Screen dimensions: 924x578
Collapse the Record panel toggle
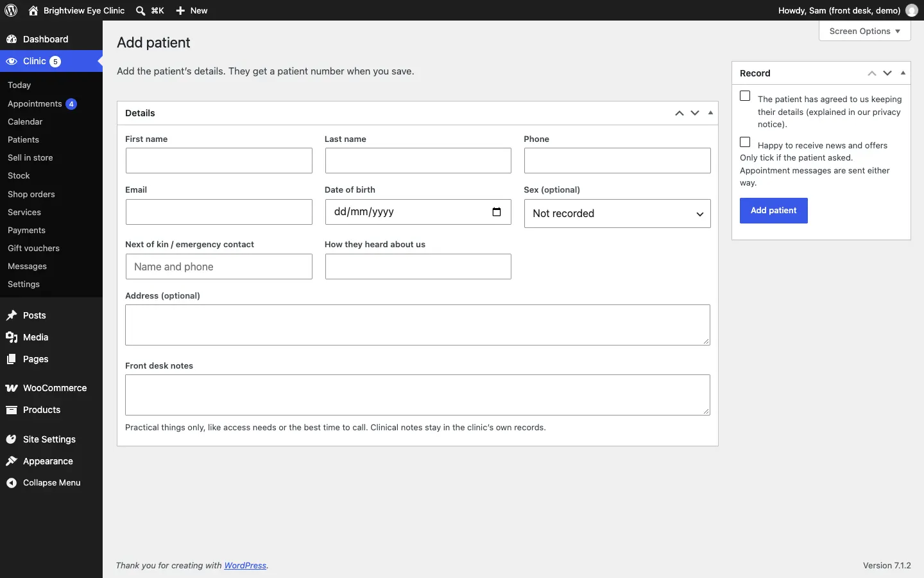tap(903, 73)
